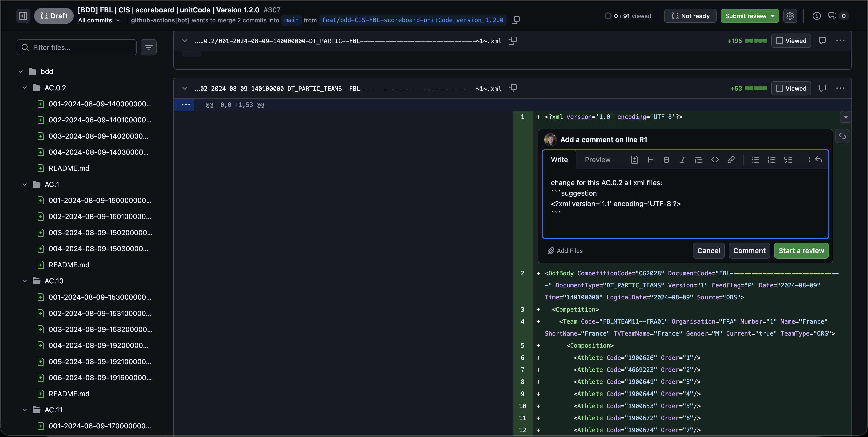Insert code formatting in comment
Screen dimensions: 868x437
(x=715, y=160)
